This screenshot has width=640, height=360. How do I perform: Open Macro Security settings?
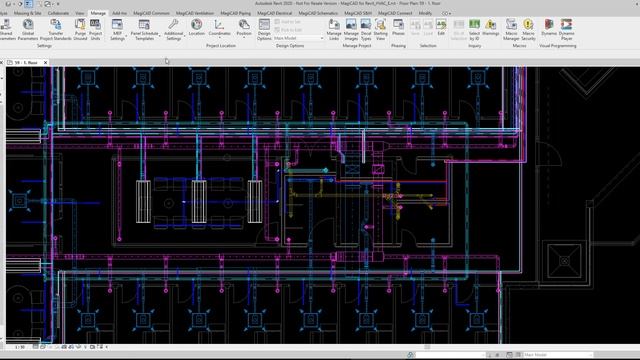tap(528, 29)
